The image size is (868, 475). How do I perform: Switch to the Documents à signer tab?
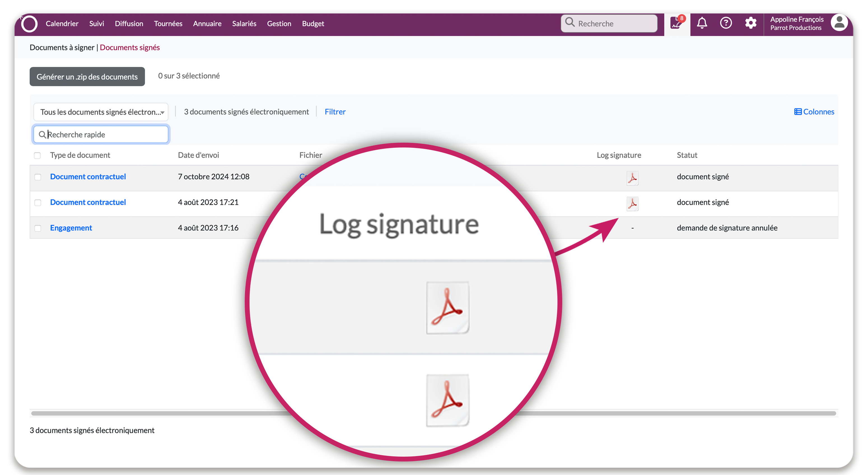click(62, 48)
